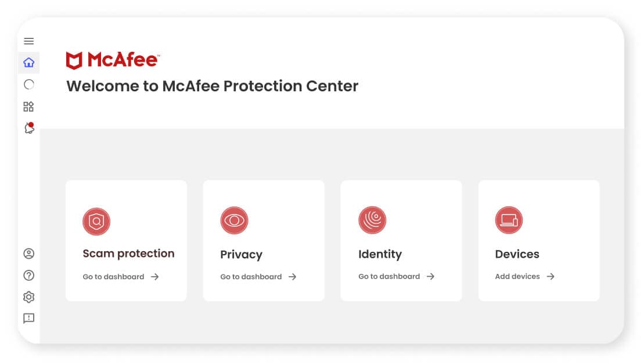The image size is (644, 364).
Task: Open the Help question mark icon
Action: (x=28, y=275)
